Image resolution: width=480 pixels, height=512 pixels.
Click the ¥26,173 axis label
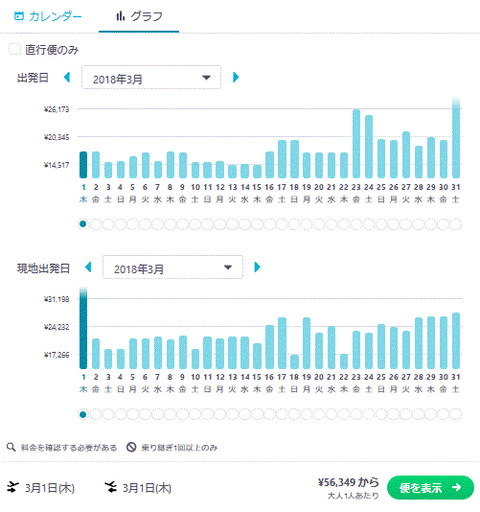click(x=56, y=109)
